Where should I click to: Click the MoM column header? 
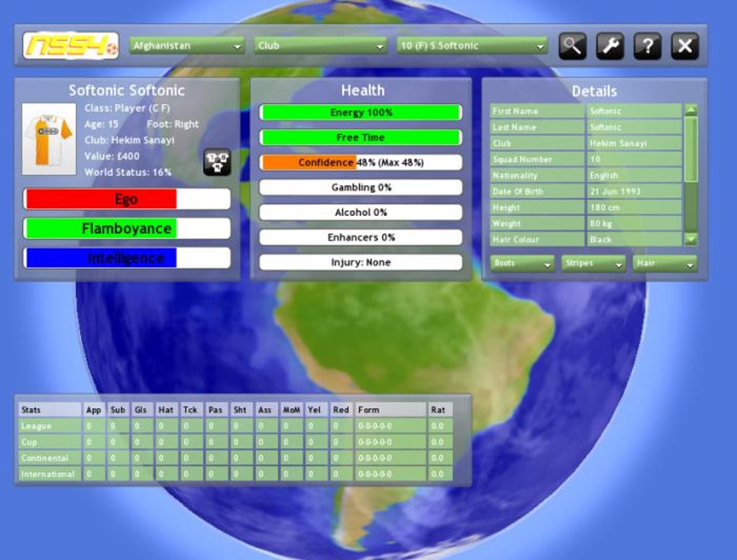pyautogui.click(x=291, y=410)
